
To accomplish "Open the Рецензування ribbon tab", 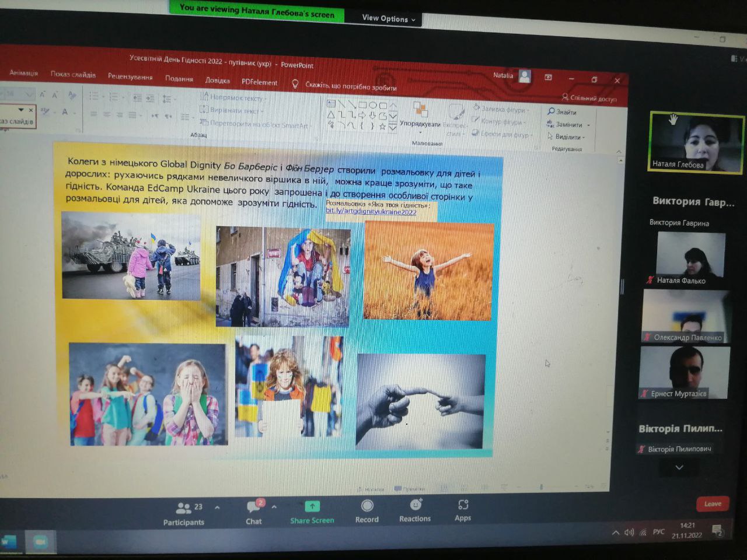I will 130,77.
